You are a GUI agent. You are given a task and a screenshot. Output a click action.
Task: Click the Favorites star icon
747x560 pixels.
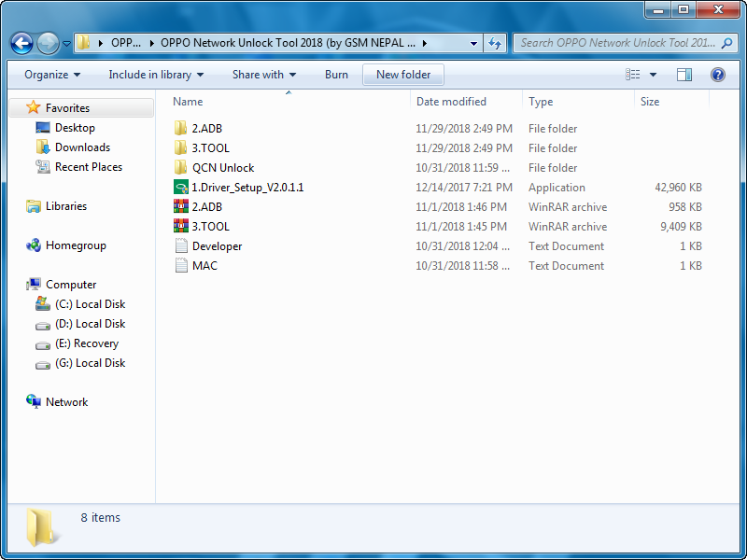pyautogui.click(x=33, y=107)
